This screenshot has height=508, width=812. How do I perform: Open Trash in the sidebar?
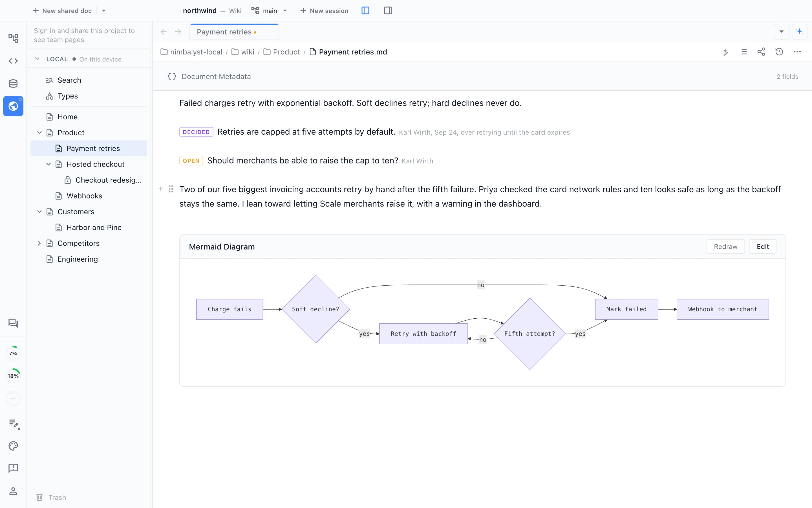(x=51, y=497)
